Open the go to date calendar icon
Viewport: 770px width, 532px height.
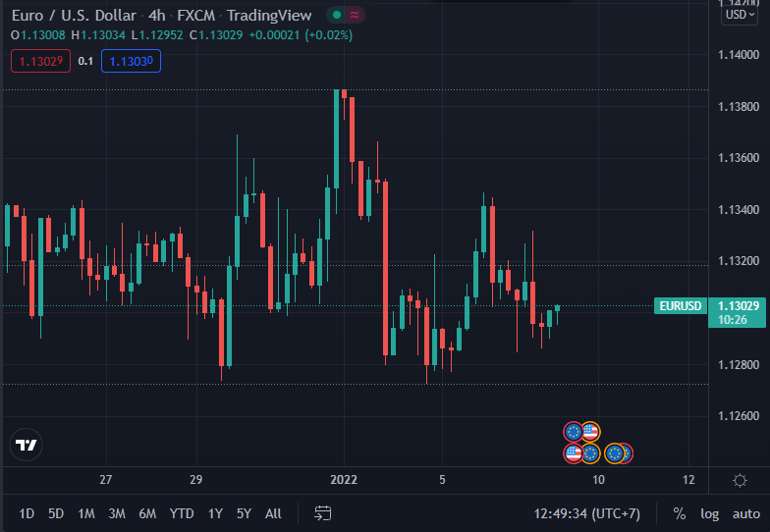point(322,513)
